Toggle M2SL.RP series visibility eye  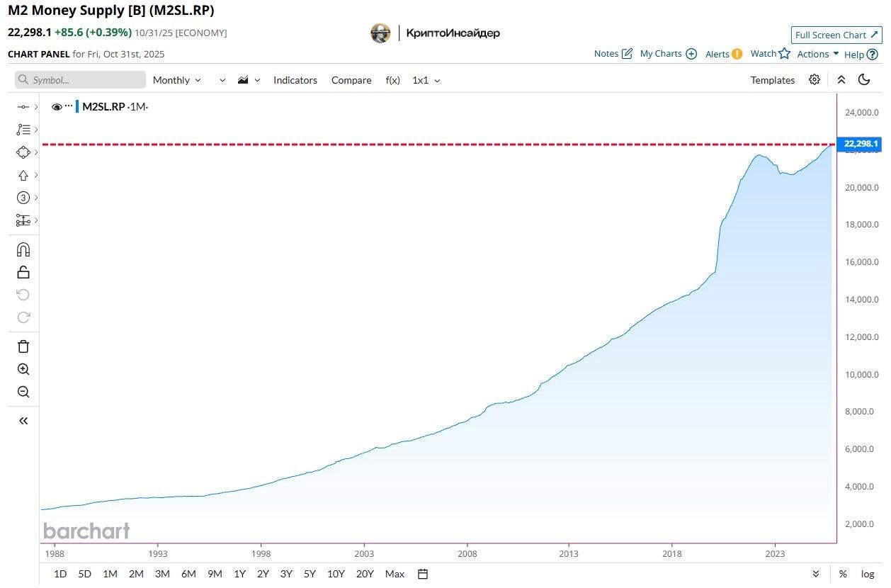tap(57, 107)
